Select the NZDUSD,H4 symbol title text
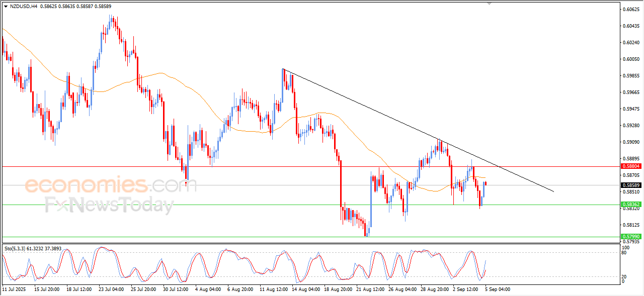The image size is (644, 296). click(x=24, y=7)
